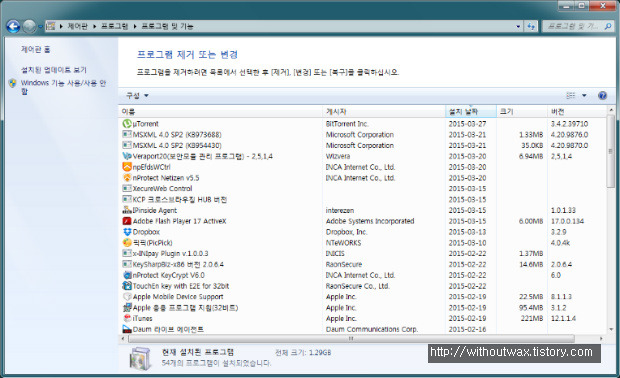Click the search programs input field
Screen dimensions: 620x378
click(x=573, y=26)
